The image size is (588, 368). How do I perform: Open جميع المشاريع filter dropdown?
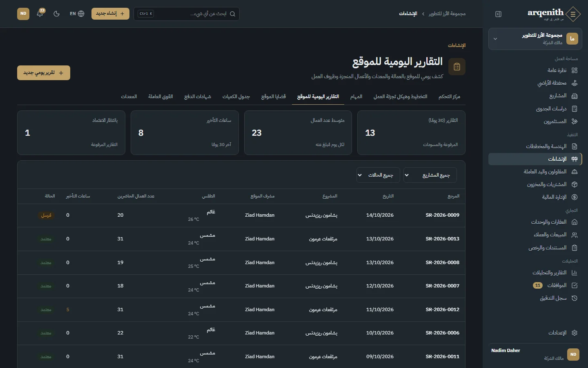[430, 175]
